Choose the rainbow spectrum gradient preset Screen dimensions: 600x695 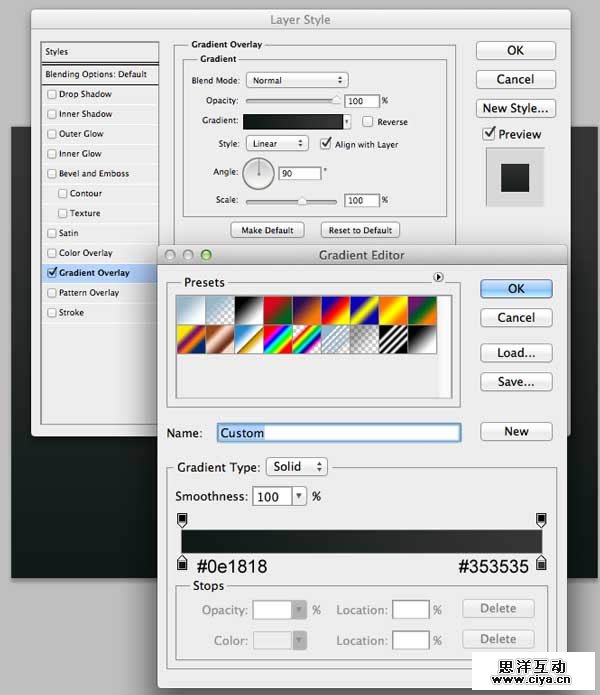coord(277,339)
